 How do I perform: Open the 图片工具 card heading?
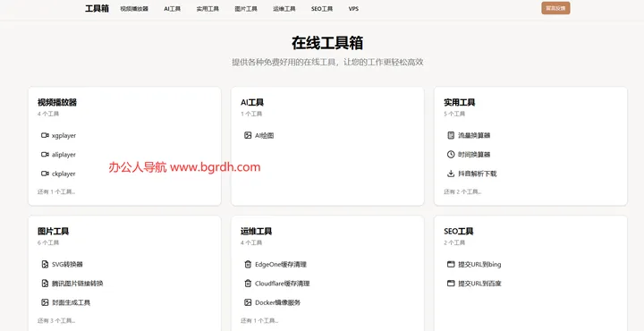point(53,231)
